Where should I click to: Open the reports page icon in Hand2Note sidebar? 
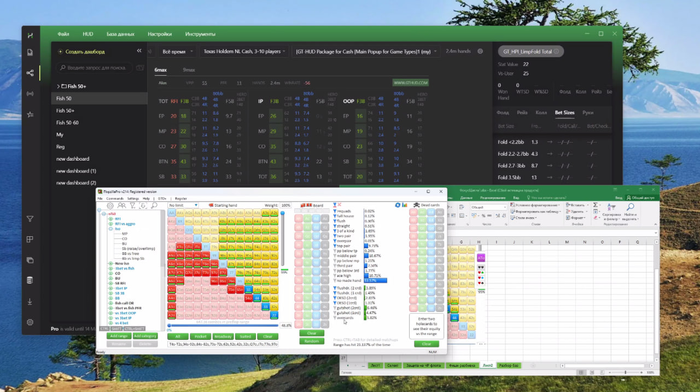[x=30, y=53]
